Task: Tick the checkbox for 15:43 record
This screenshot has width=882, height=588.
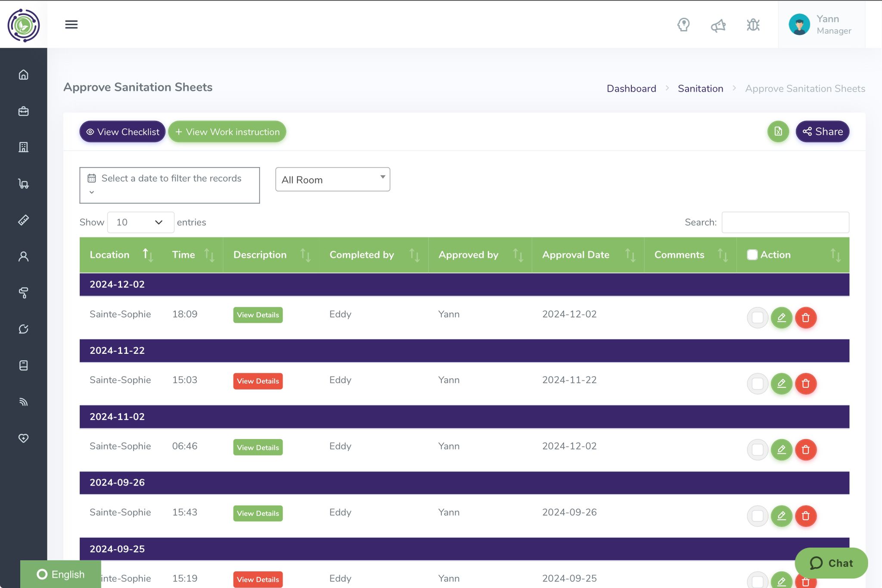Action: [x=757, y=516]
